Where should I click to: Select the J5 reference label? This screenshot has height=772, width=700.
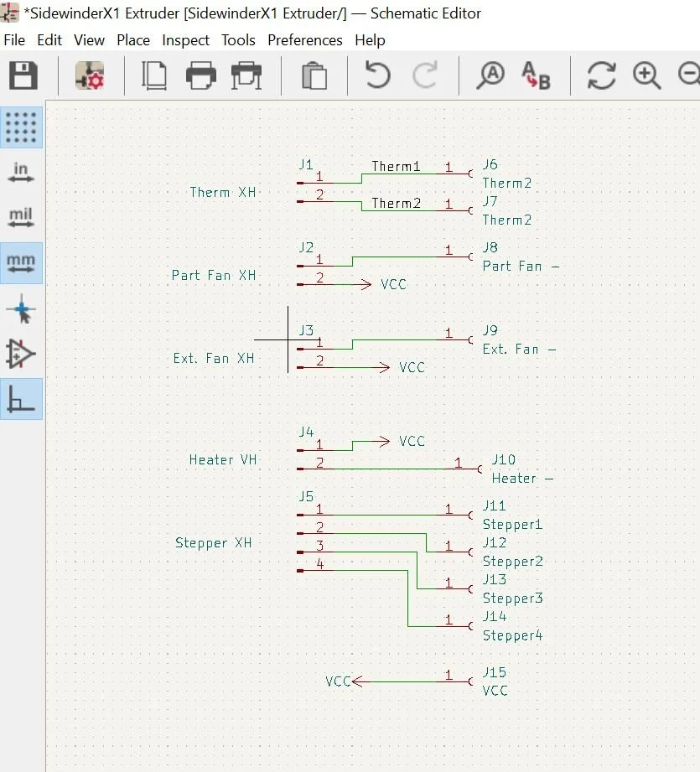tap(306, 497)
